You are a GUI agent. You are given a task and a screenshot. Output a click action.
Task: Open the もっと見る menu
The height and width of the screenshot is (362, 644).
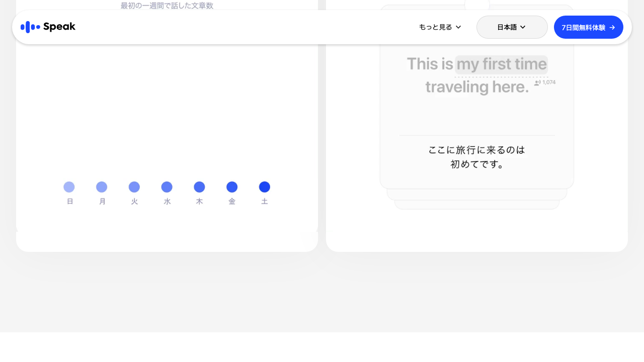click(440, 27)
